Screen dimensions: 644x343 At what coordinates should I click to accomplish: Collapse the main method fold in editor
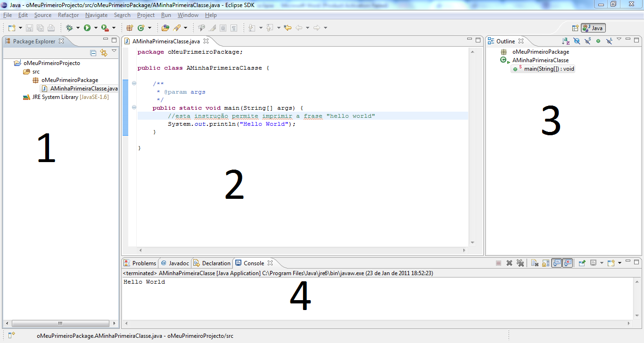[134, 107]
